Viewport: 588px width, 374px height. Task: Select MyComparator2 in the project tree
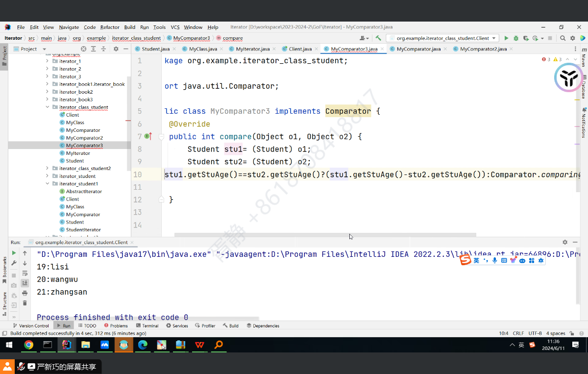pyautogui.click(x=84, y=138)
